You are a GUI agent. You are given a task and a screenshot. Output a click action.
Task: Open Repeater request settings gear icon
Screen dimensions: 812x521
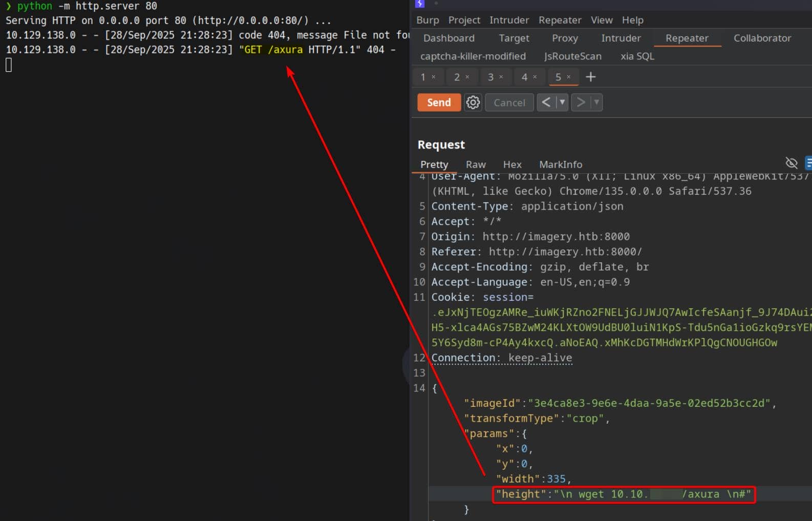coord(473,102)
